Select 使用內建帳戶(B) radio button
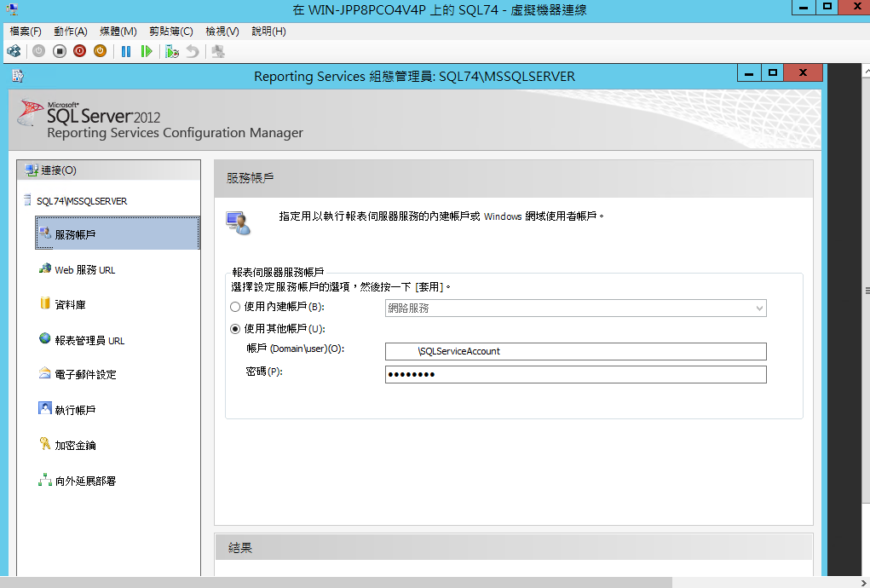870x588 pixels. 235,307
